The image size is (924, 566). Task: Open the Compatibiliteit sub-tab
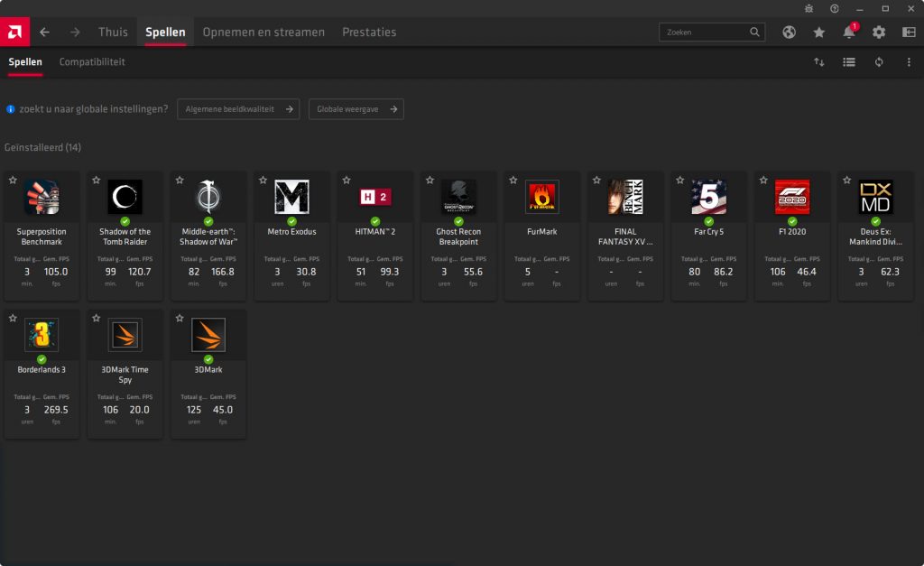[92, 62]
